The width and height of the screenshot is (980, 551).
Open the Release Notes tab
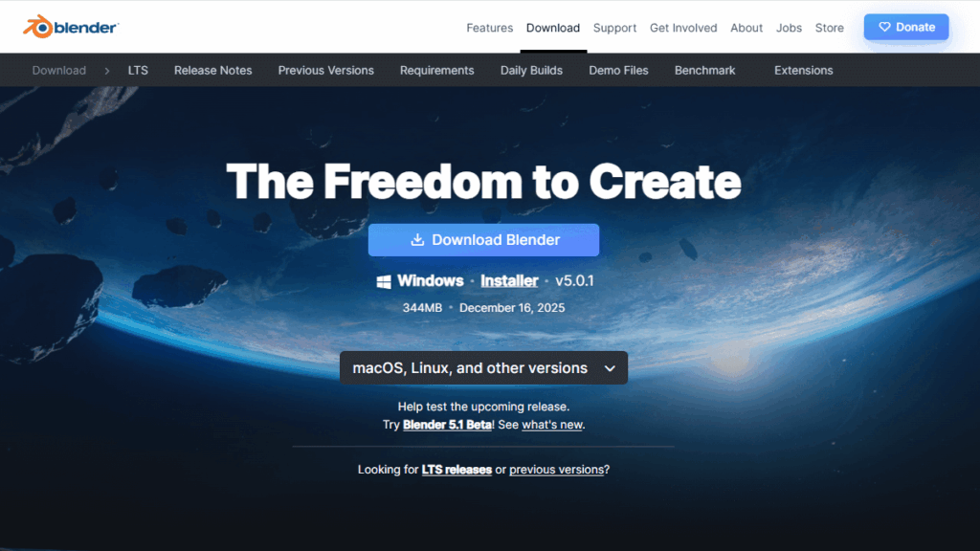[213, 71]
